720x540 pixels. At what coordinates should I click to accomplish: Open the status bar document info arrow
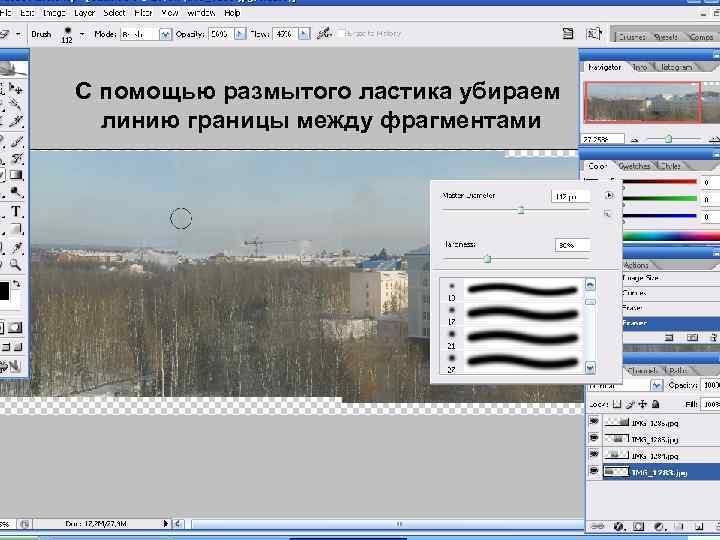165,523
